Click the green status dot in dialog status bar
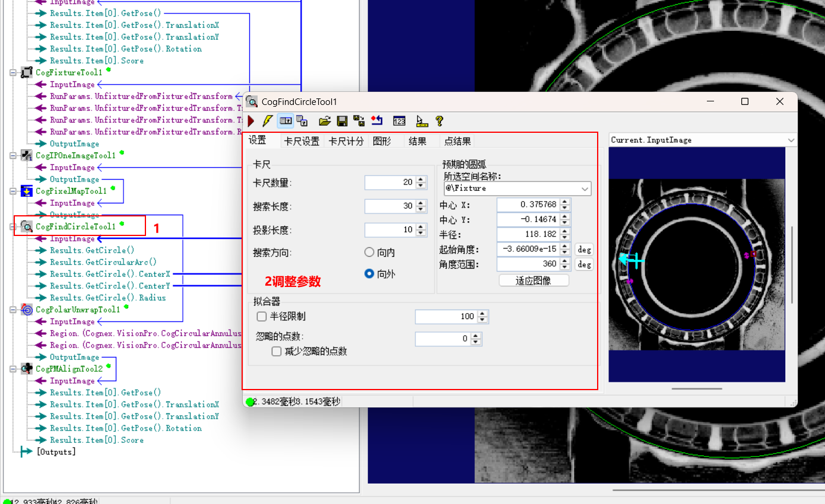825x504 pixels. (x=250, y=402)
